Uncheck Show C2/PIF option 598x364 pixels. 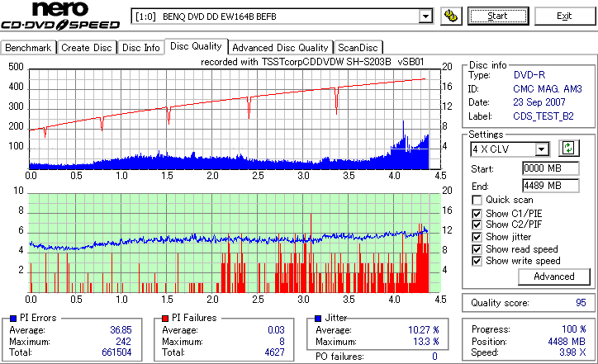click(477, 225)
